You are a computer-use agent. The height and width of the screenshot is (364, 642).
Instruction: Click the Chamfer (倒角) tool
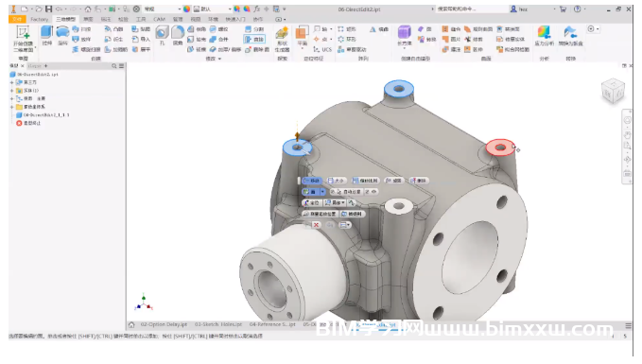click(197, 29)
